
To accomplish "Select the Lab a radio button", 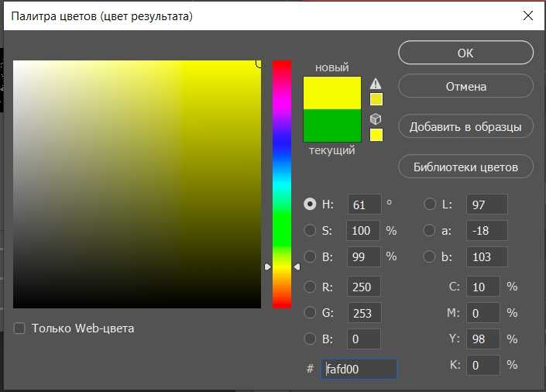I will tap(429, 230).
